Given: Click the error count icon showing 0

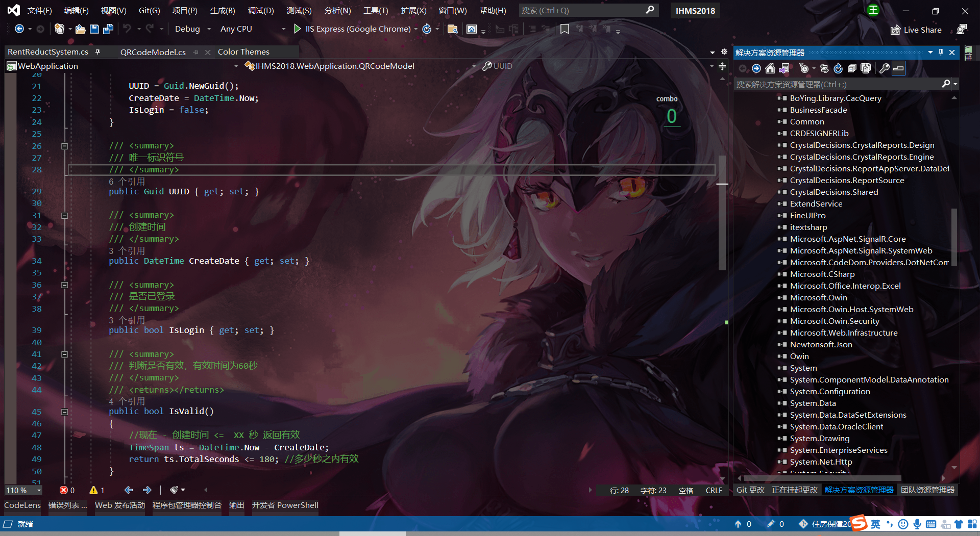Looking at the screenshot, I should pos(64,490).
